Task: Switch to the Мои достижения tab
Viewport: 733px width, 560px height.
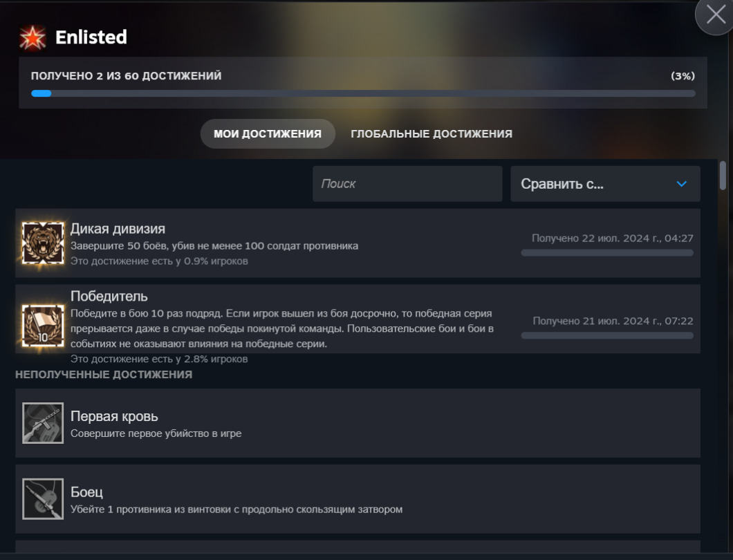Action: (x=268, y=133)
